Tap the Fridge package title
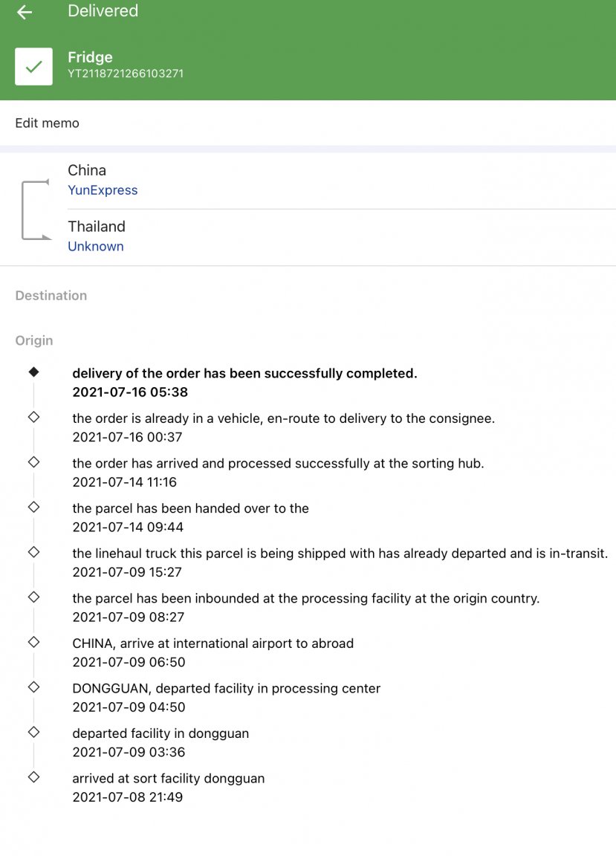This screenshot has width=616, height=856. [90, 57]
